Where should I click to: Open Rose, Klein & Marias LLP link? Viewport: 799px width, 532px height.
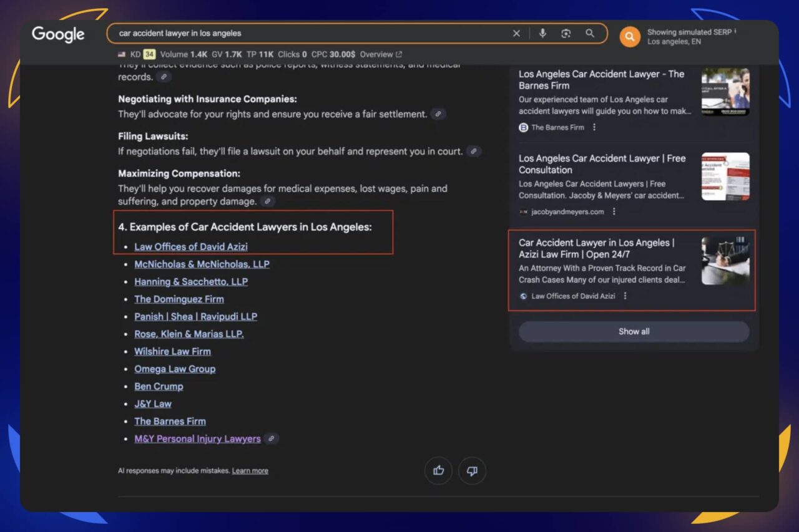(189, 334)
